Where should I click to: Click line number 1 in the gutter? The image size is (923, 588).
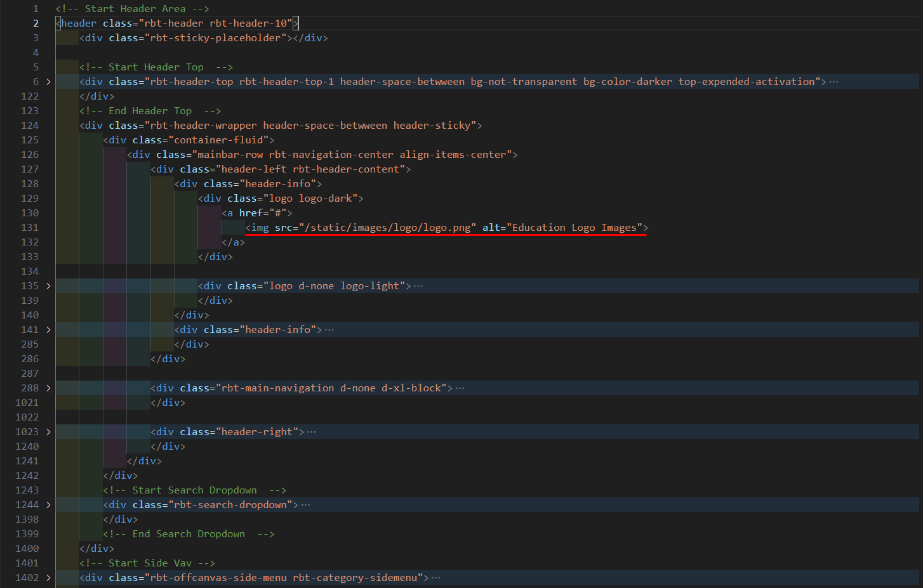36,9
